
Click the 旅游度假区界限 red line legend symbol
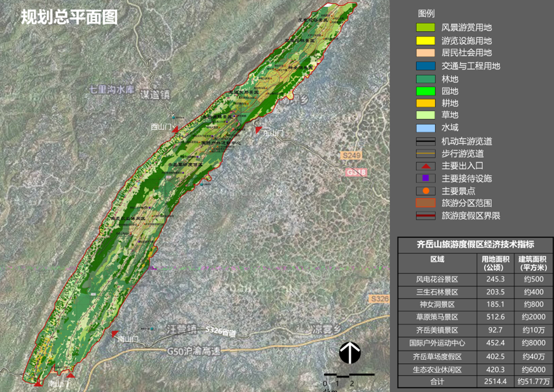(425, 216)
